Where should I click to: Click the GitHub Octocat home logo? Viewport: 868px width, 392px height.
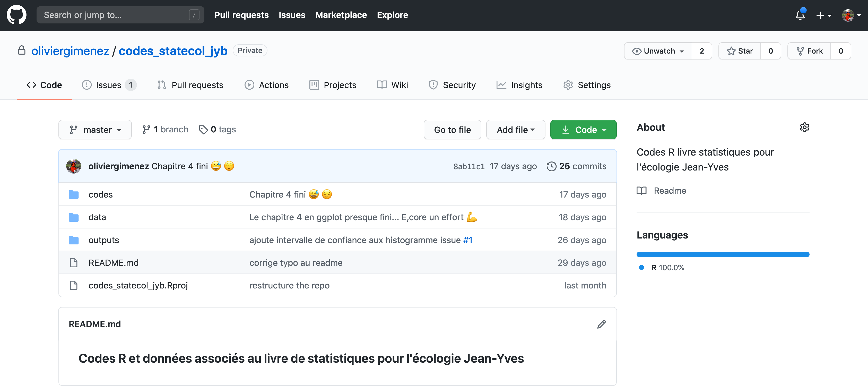(16, 15)
